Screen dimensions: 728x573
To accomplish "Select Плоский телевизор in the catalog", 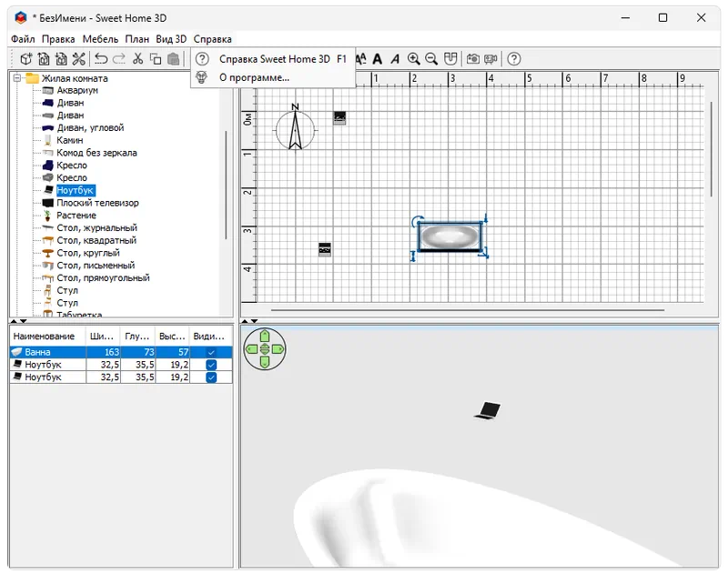I will 97,203.
